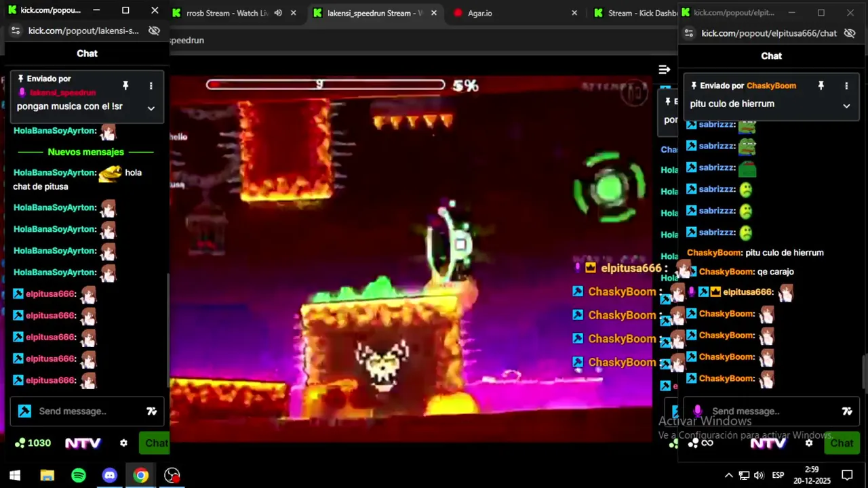Show hidden system tray icons
The height and width of the screenshot is (488, 868).
pos(728,475)
